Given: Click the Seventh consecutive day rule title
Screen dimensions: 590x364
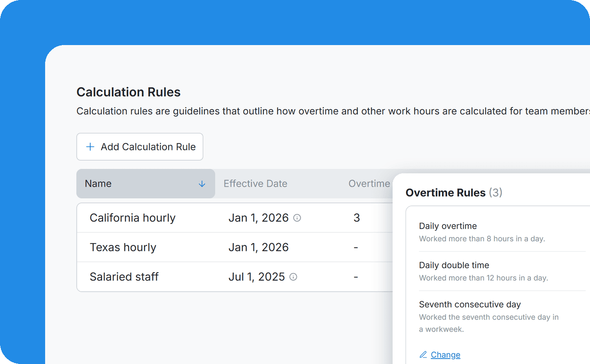Looking at the screenshot, I should [x=470, y=304].
